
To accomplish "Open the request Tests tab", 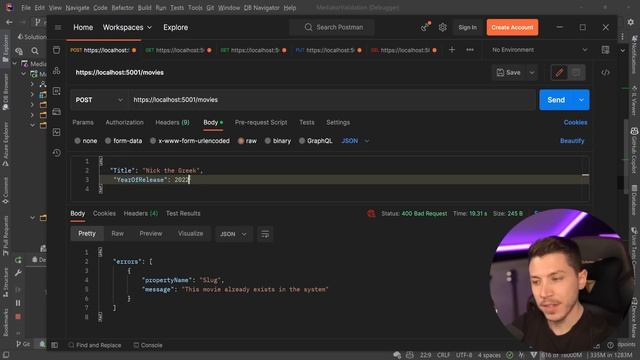I will coord(307,122).
